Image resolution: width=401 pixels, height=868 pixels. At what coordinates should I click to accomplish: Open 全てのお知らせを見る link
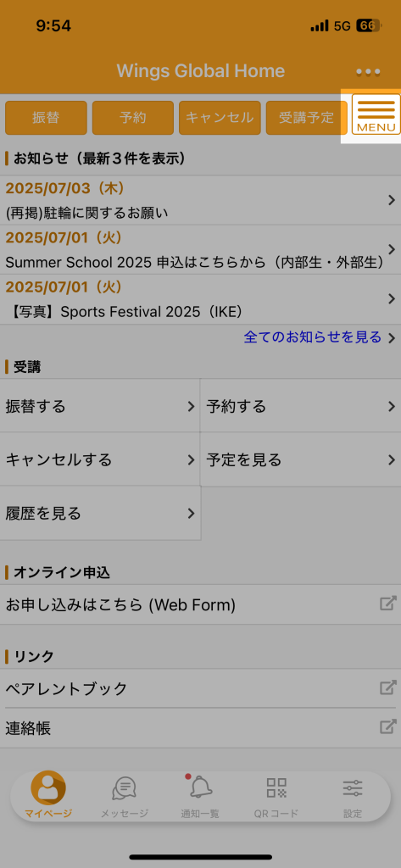[x=312, y=337]
